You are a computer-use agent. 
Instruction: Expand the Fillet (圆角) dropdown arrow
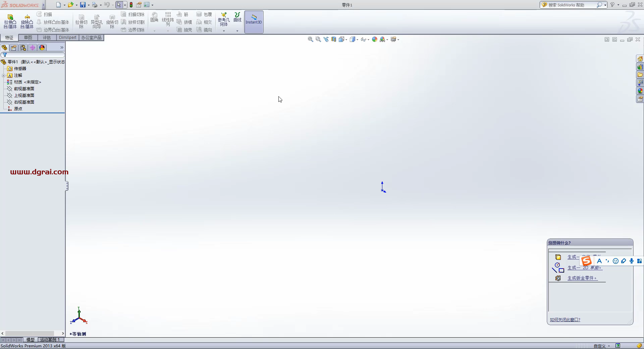154,31
